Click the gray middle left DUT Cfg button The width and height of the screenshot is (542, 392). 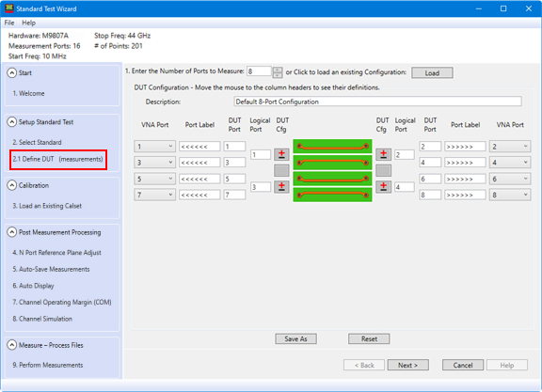(x=281, y=170)
